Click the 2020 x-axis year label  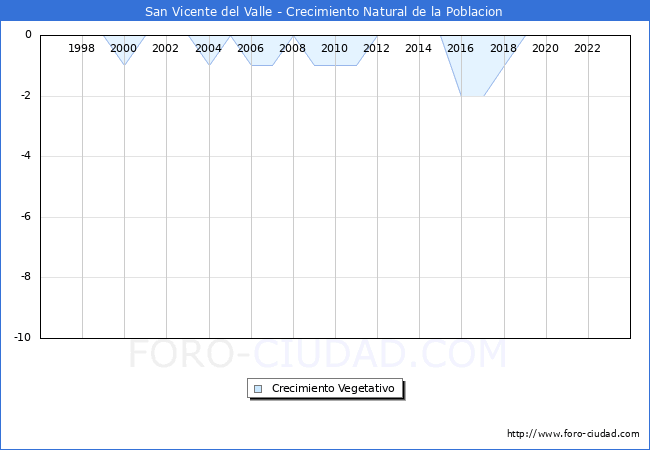coord(545,48)
